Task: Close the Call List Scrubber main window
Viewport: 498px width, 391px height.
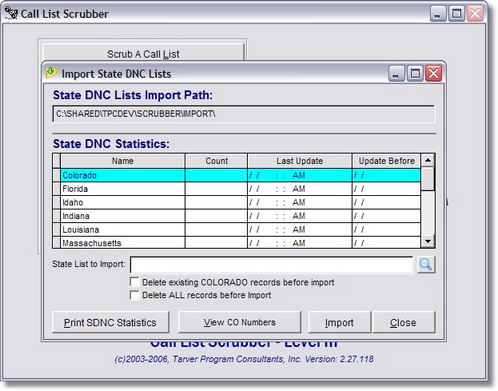Action: click(475, 14)
